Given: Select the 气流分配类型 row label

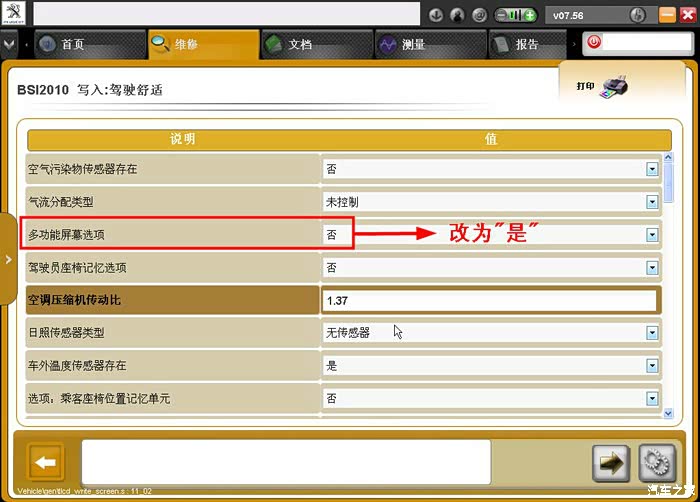Looking at the screenshot, I should click(61, 202).
